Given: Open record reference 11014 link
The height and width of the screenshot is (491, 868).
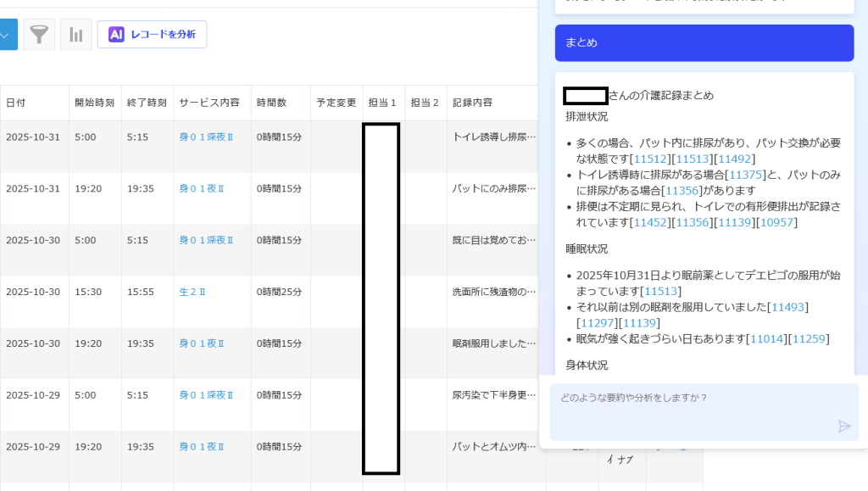Looking at the screenshot, I should (x=766, y=339).
